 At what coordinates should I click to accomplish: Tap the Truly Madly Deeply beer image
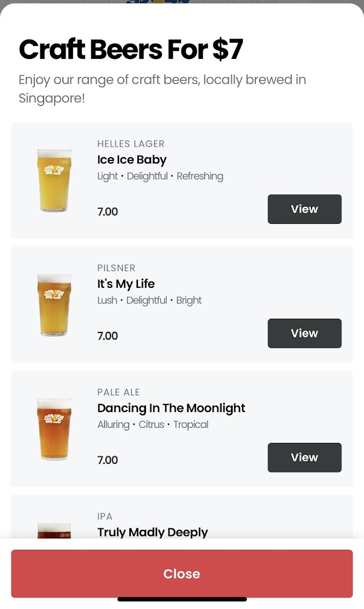(54, 530)
